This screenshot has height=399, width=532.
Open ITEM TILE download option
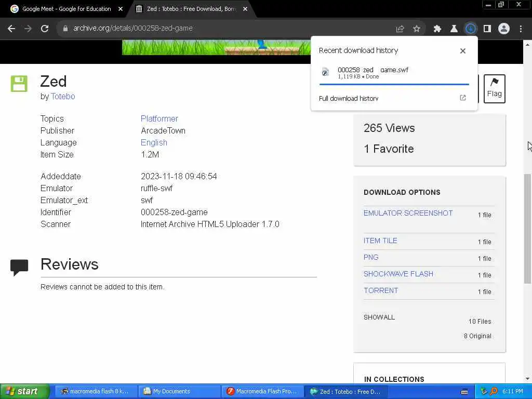point(380,241)
